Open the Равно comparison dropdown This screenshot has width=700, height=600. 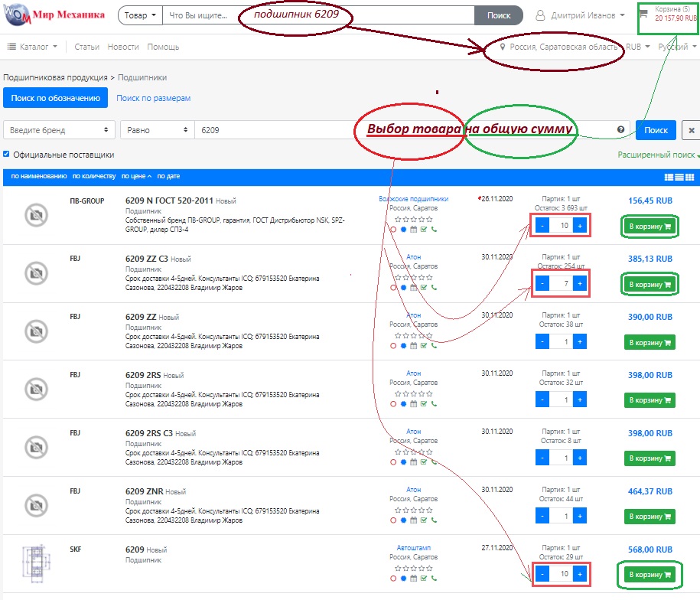(158, 130)
